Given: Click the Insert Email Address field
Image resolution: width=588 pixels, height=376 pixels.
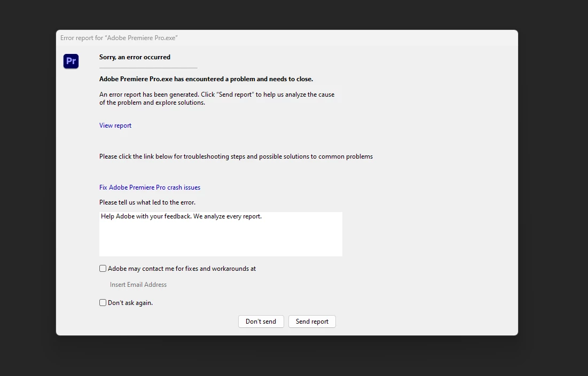Looking at the screenshot, I should (x=138, y=285).
